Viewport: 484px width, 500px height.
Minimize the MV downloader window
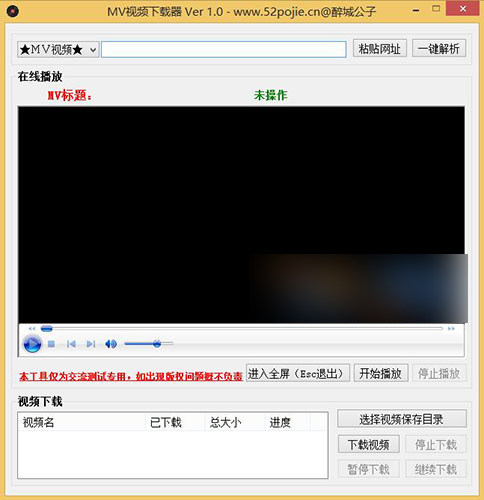pos(416,10)
